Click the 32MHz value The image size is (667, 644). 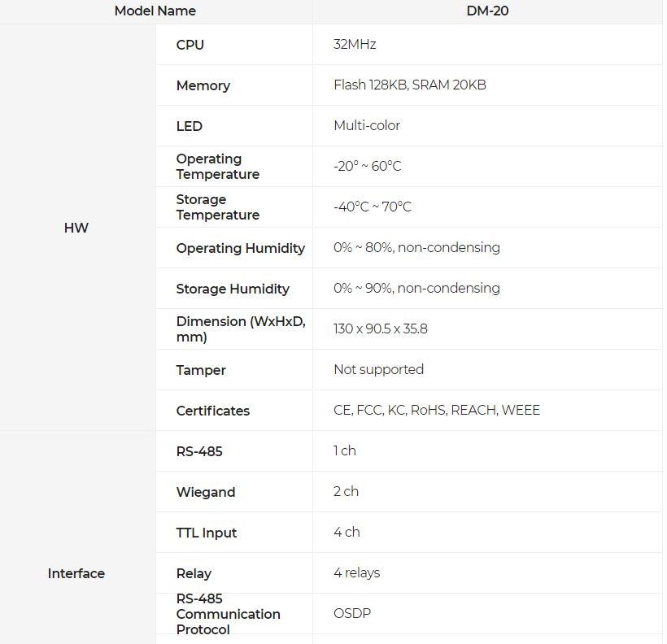click(x=355, y=45)
